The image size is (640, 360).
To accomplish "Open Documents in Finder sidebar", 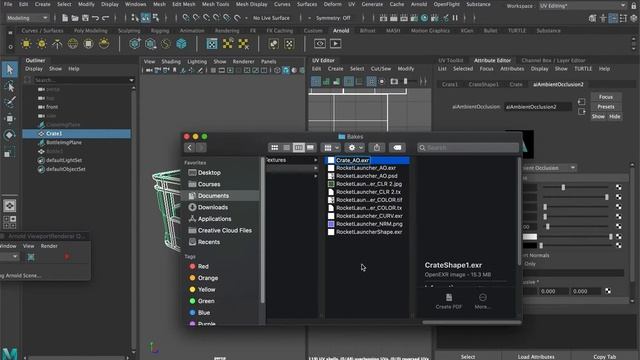I will click(220, 196).
